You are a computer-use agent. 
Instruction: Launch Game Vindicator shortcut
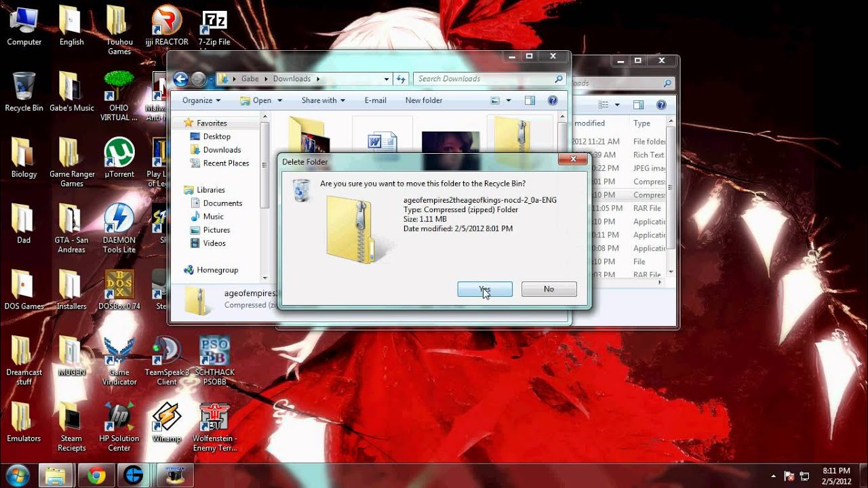[119, 361]
